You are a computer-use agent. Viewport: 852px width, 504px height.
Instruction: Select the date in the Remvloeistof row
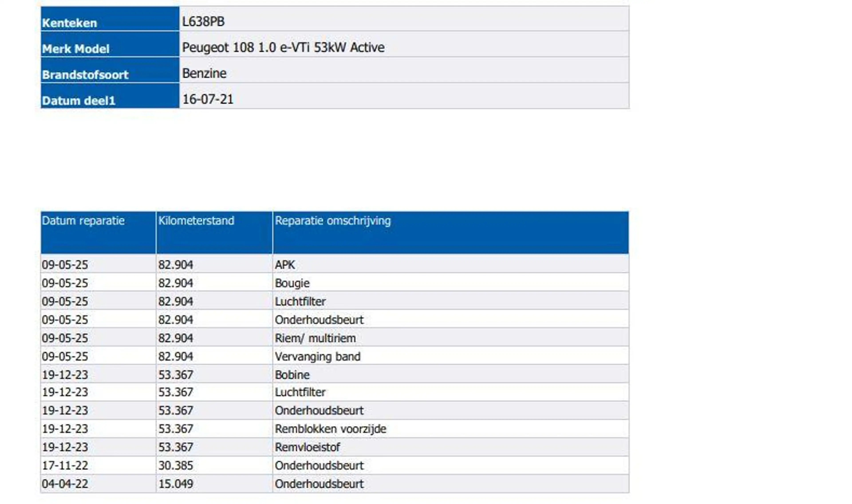pyautogui.click(x=65, y=447)
